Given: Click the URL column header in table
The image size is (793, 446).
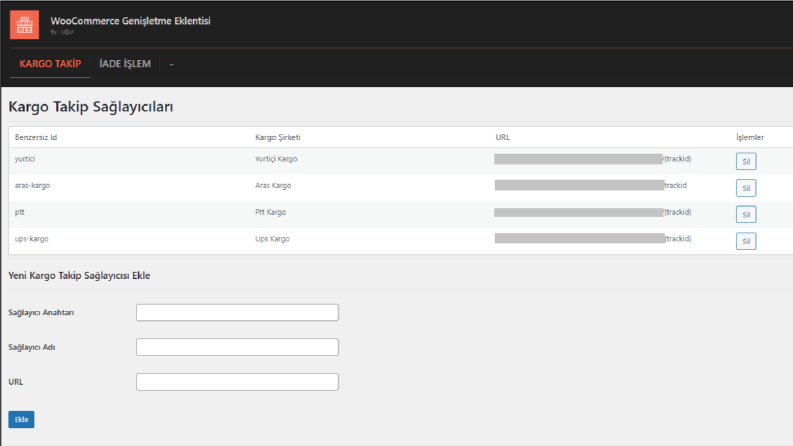Looking at the screenshot, I should tap(503, 138).
